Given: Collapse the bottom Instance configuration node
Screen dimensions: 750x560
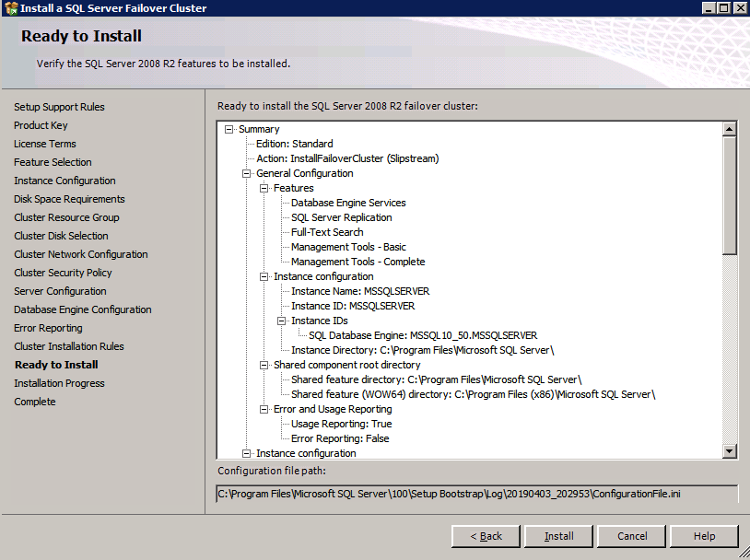Looking at the screenshot, I should click(x=246, y=453).
